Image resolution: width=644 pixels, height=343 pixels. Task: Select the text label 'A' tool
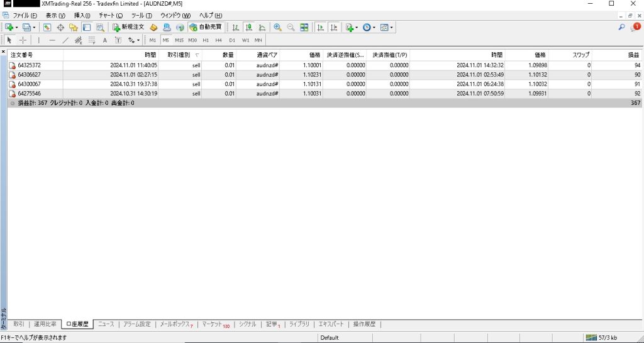(105, 40)
